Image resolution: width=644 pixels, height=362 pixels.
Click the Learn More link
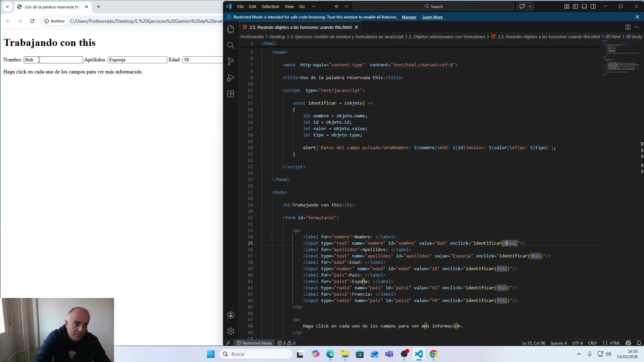click(432, 17)
